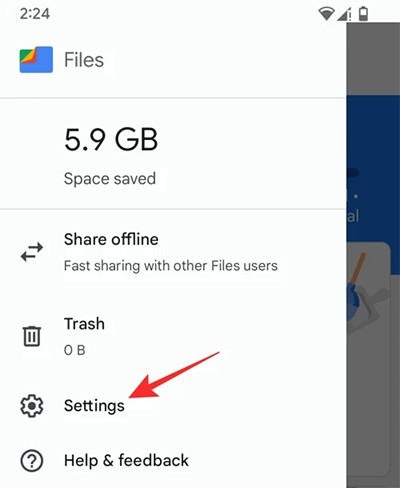Screen dimensions: 400x488
Task: Tap the Files app logo icon
Action: click(x=36, y=60)
